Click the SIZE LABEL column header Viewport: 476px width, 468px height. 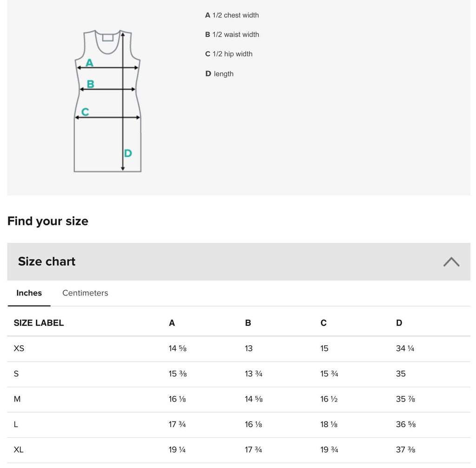point(39,323)
